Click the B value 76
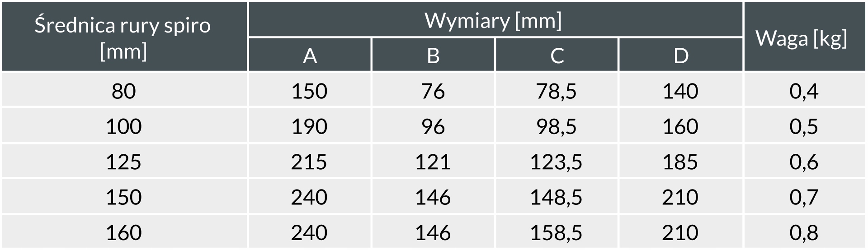868x250 pixels. 433,91
